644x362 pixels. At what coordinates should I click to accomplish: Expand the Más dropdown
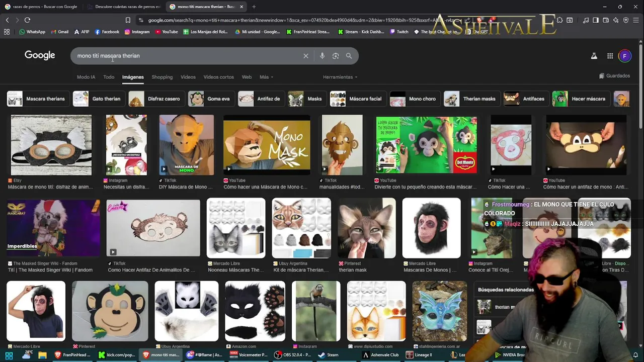266,77
